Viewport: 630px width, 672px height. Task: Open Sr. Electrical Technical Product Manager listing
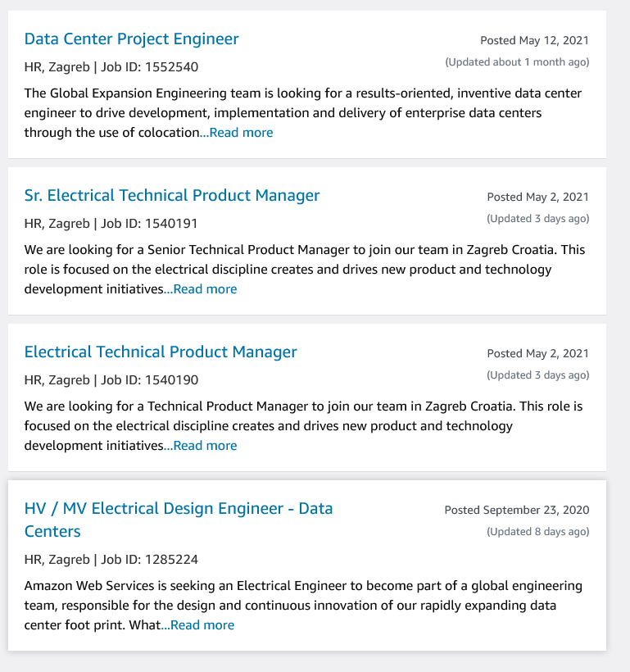click(172, 195)
